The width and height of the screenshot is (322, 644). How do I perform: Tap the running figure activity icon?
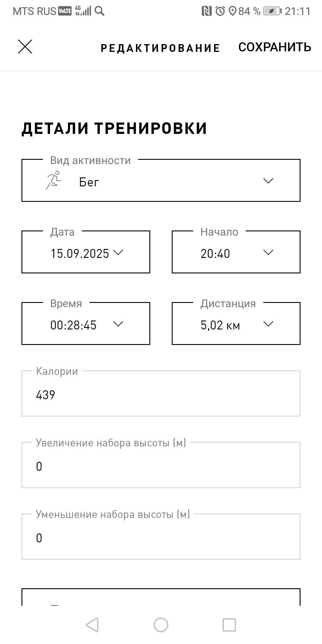tap(54, 180)
